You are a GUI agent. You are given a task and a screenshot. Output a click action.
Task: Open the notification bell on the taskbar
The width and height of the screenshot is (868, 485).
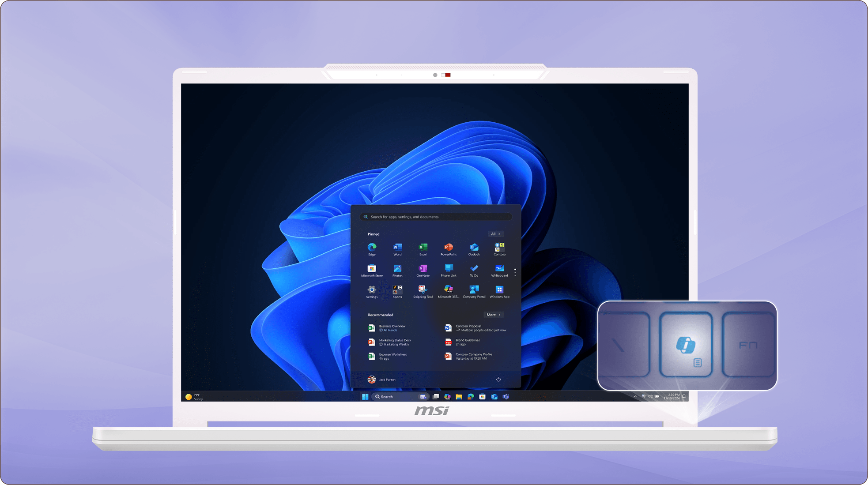tap(684, 396)
